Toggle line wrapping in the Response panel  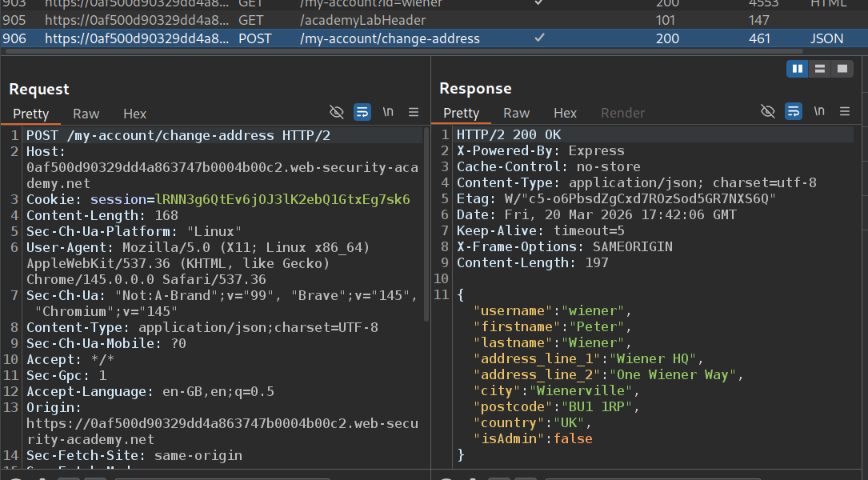pyautogui.click(x=794, y=111)
